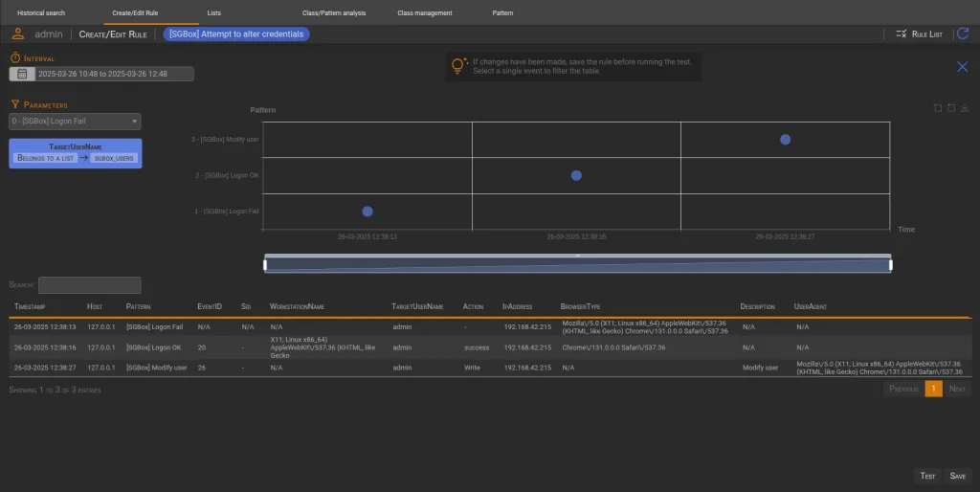Image resolution: width=980 pixels, height=492 pixels.
Task: Open the calendar icon for the interval
Action: [22, 74]
